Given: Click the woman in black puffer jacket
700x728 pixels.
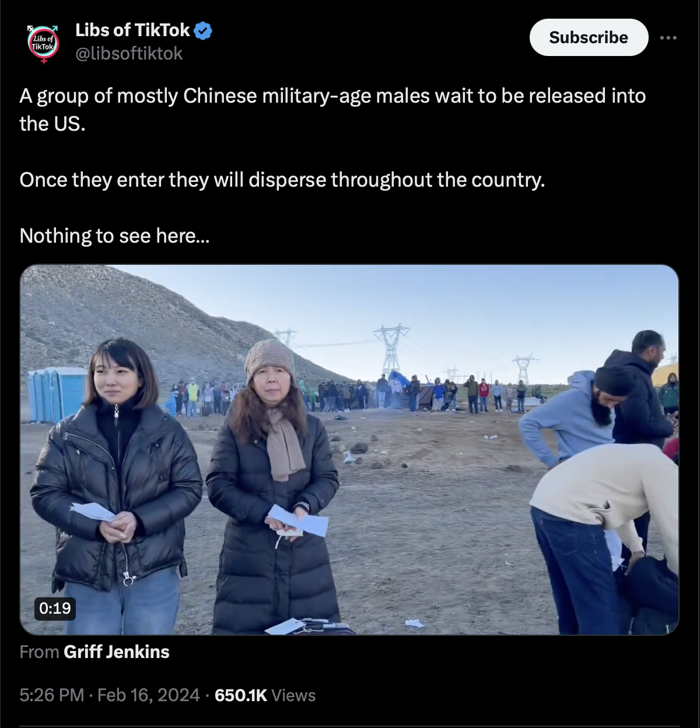Looking at the screenshot, I should click(117, 485).
